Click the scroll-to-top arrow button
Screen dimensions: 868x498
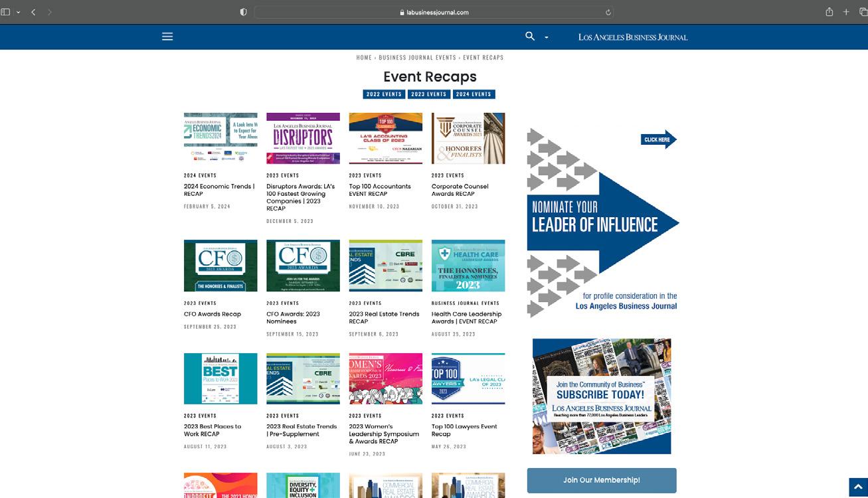pyautogui.click(x=857, y=487)
